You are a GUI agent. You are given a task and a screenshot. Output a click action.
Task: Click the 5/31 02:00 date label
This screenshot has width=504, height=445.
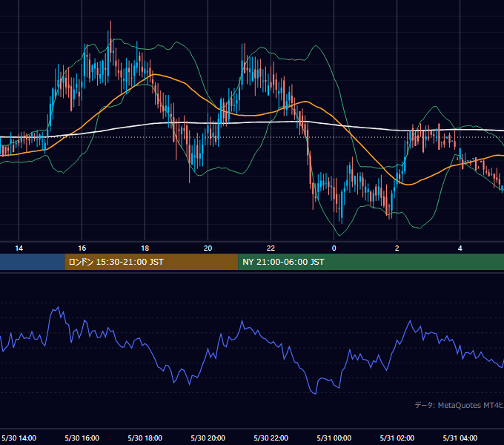click(397, 438)
